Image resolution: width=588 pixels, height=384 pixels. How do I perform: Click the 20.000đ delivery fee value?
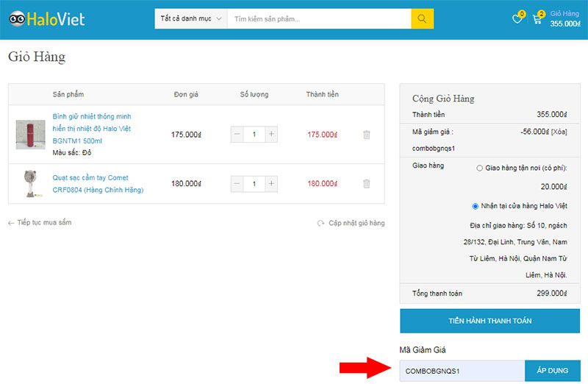coord(554,187)
